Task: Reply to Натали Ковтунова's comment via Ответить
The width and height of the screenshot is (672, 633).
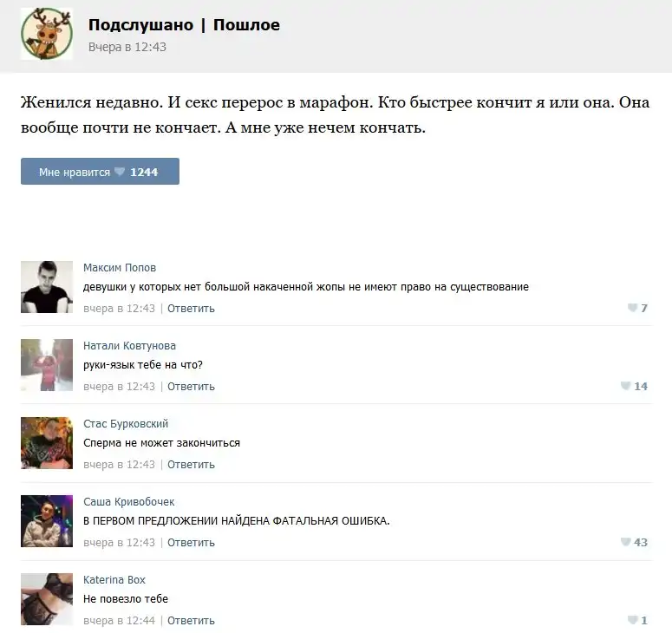Action: 191,386
